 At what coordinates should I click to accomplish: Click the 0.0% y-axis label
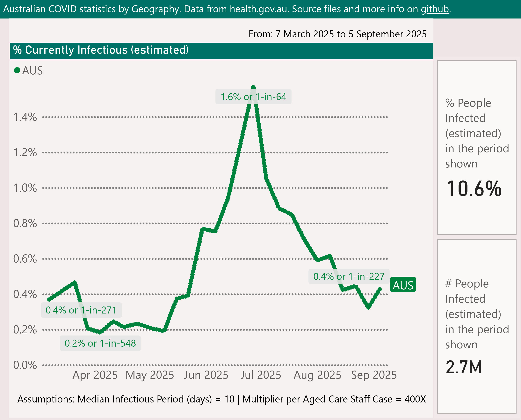point(25,365)
